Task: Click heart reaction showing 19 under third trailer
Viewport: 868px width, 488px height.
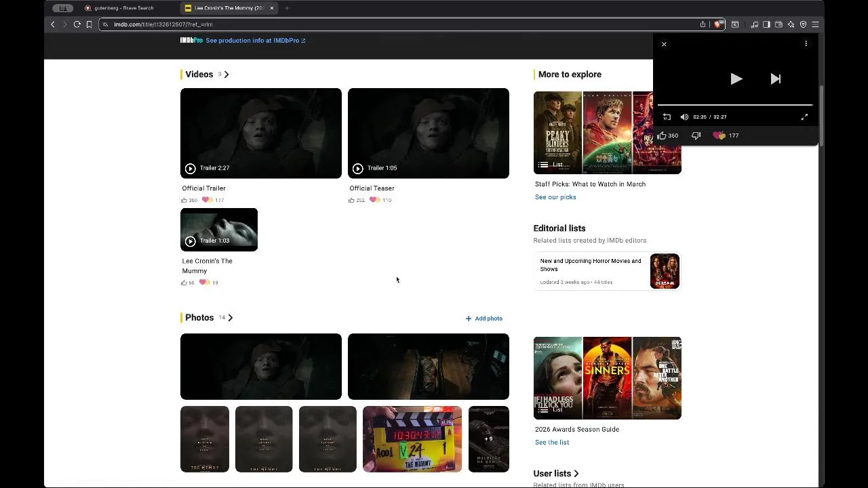Action: pyautogui.click(x=208, y=283)
